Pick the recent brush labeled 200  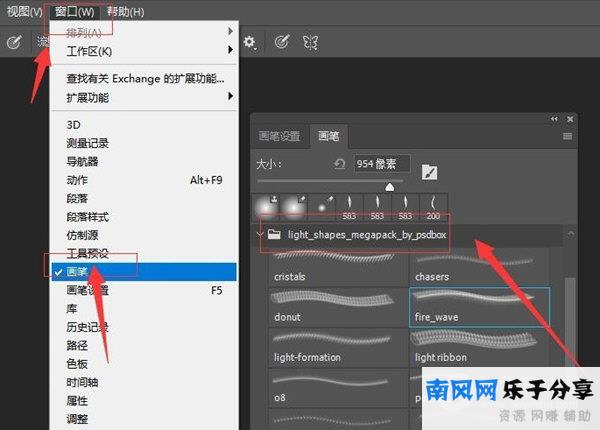coord(433,204)
